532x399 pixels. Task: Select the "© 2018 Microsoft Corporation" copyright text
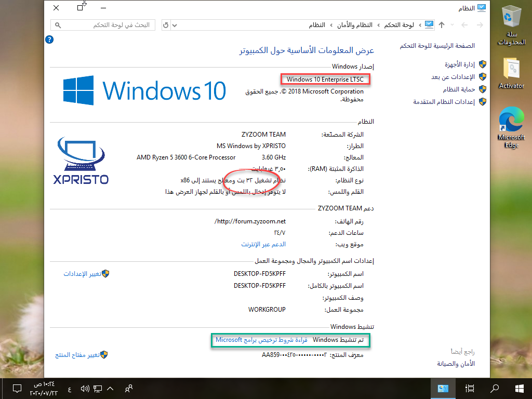[x=323, y=91]
